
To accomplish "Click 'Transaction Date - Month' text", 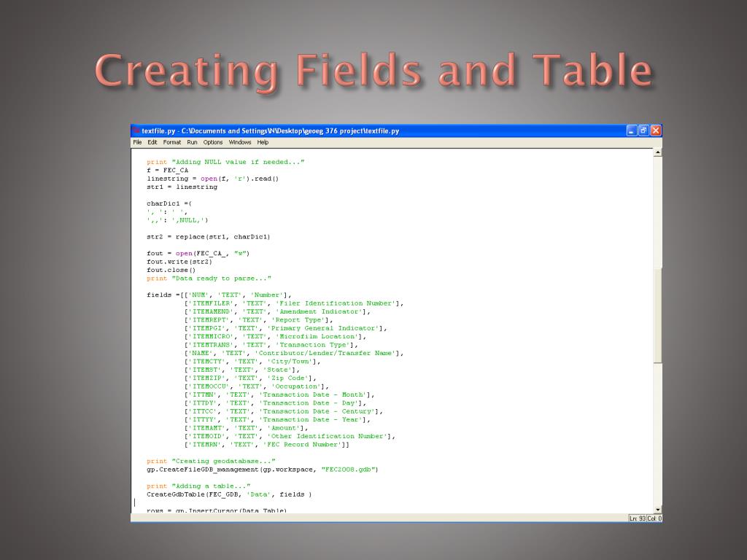I will tap(314, 395).
